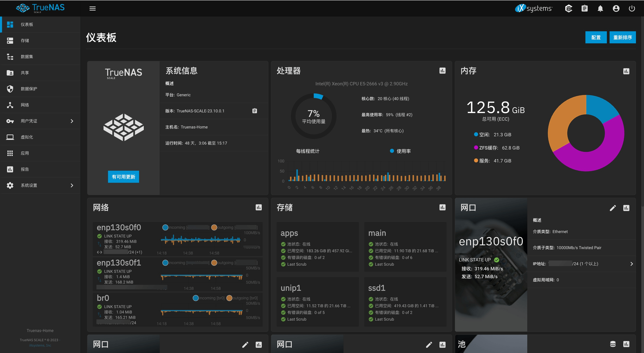Open 网络 card reports chart icon

point(258,208)
